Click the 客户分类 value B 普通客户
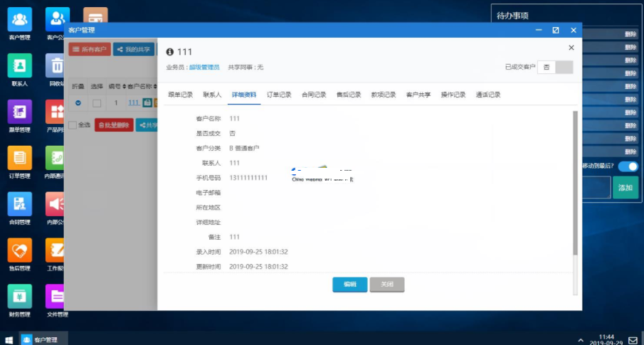 (244, 148)
